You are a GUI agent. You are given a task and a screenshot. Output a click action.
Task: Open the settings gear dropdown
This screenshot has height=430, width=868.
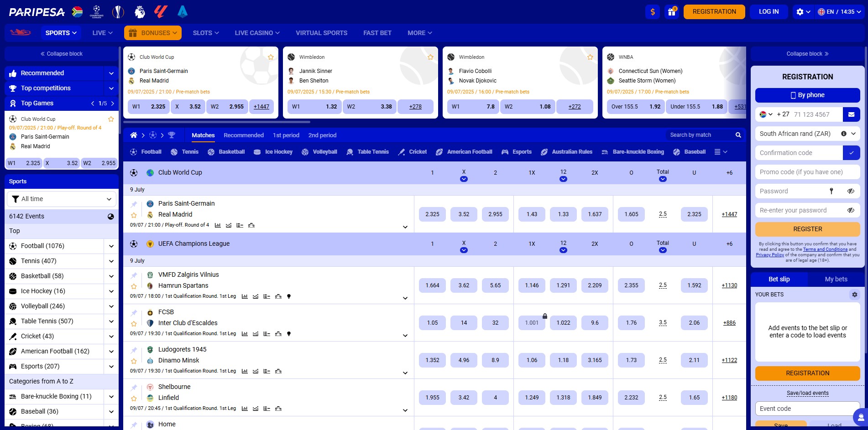pyautogui.click(x=803, y=12)
